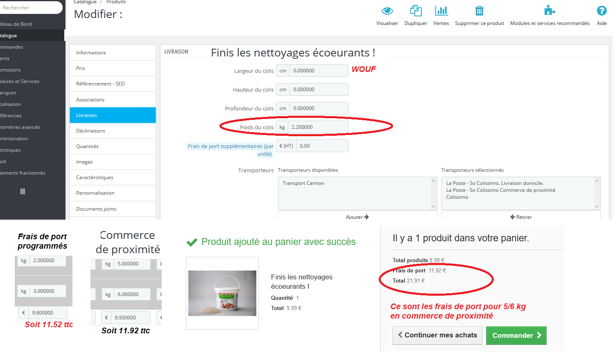The image size is (615, 364).
Task: Collapse the sidebar menu with the bars icon
Action: coord(23,191)
